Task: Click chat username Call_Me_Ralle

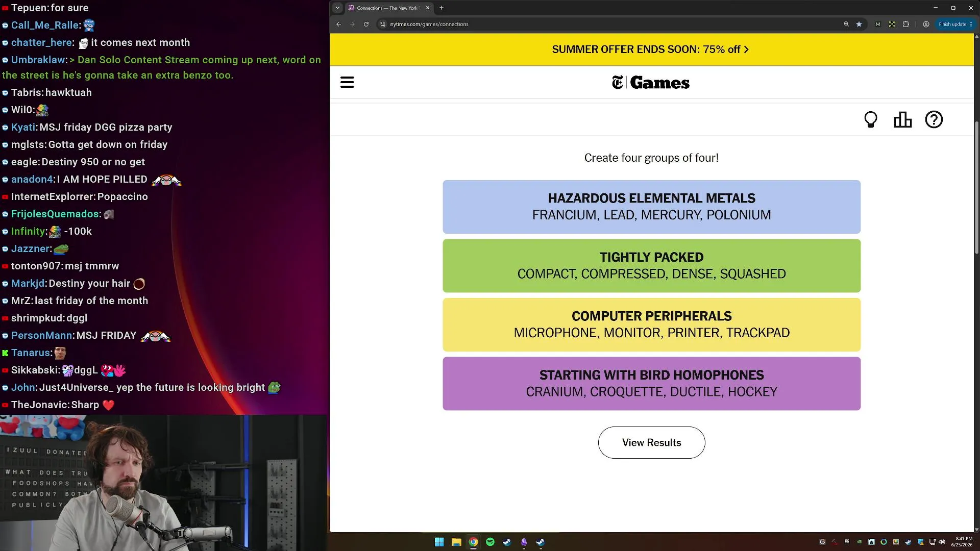Action: 45,26
